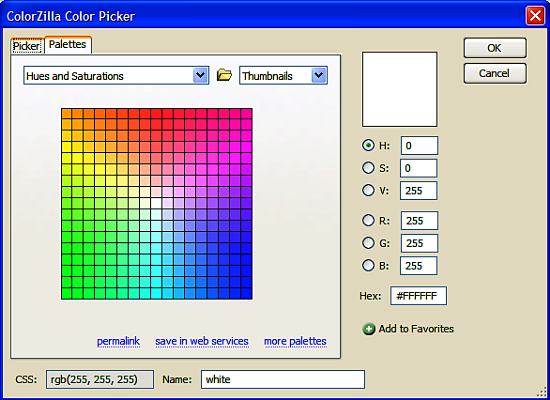Pick the white center swatch in palette grid
Screen dimensions: 550x400
click(x=156, y=204)
